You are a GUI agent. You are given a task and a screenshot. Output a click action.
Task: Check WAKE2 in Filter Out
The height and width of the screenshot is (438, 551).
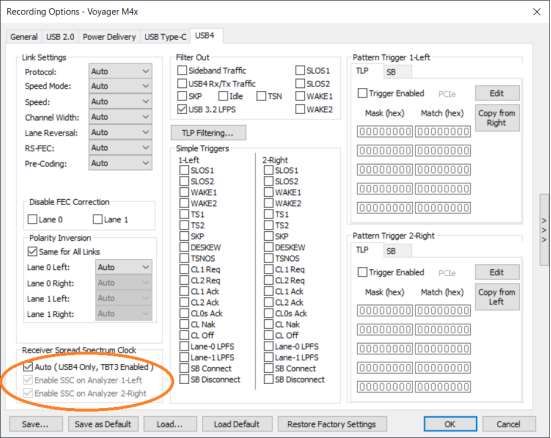[300, 109]
